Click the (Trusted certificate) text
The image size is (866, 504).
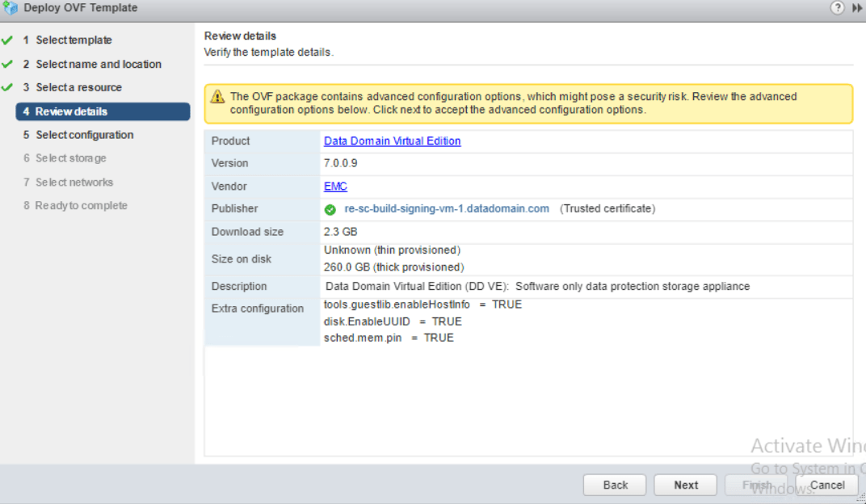point(607,208)
